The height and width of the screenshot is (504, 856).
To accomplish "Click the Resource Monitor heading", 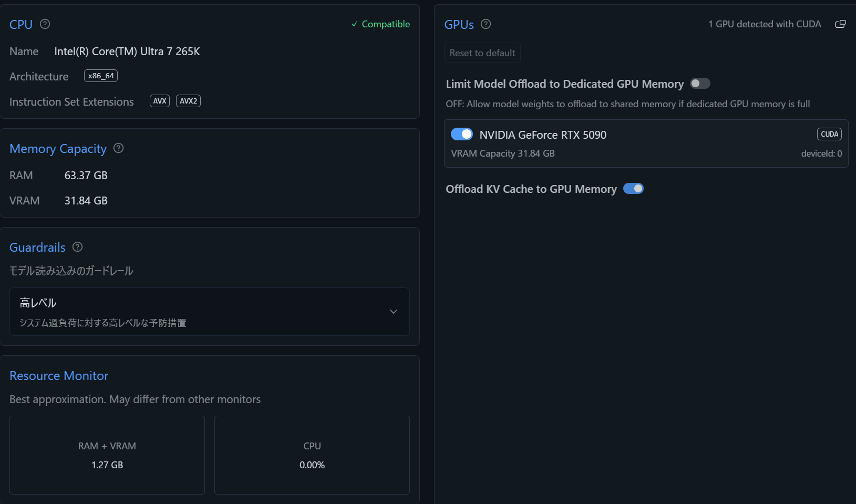I will point(59,376).
